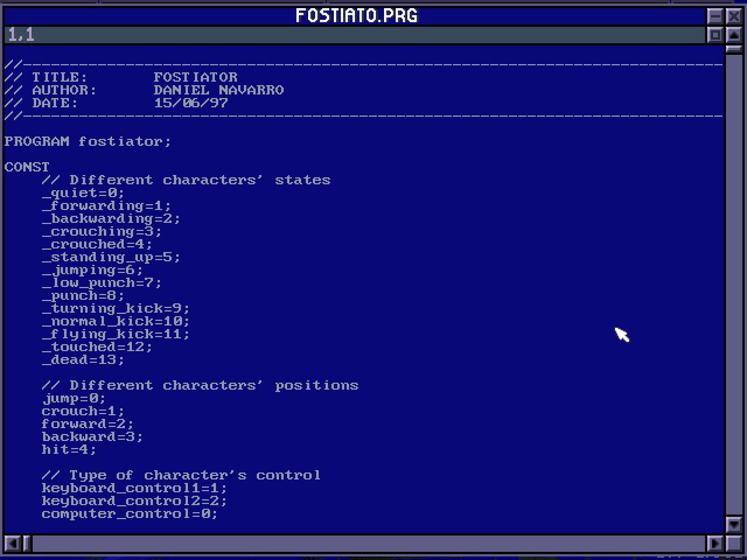747x560 pixels.
Task: Click the _punch=8; line
Action: point(83,296)
